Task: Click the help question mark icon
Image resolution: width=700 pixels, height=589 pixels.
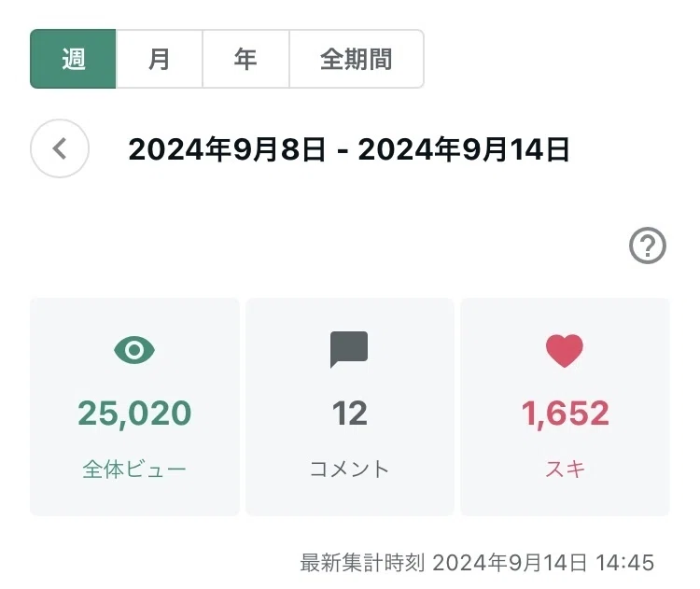Action: coord(648,245)
